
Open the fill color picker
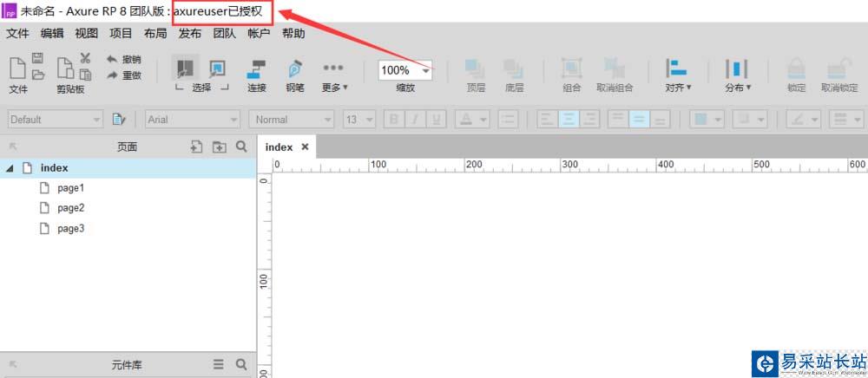(x=707, y=120)
